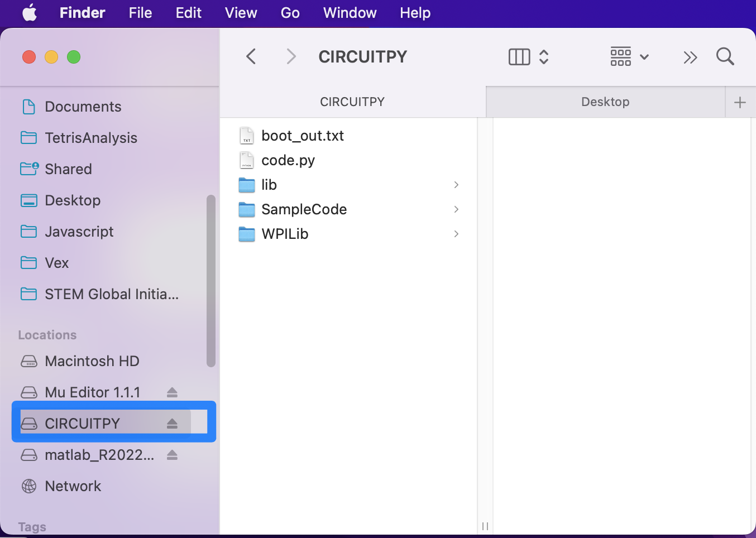Image resolution: width=756 pixels, height=538 pixels.
Task: Click the Search magnifying glass icon
Action: click(x=725, y=56)
